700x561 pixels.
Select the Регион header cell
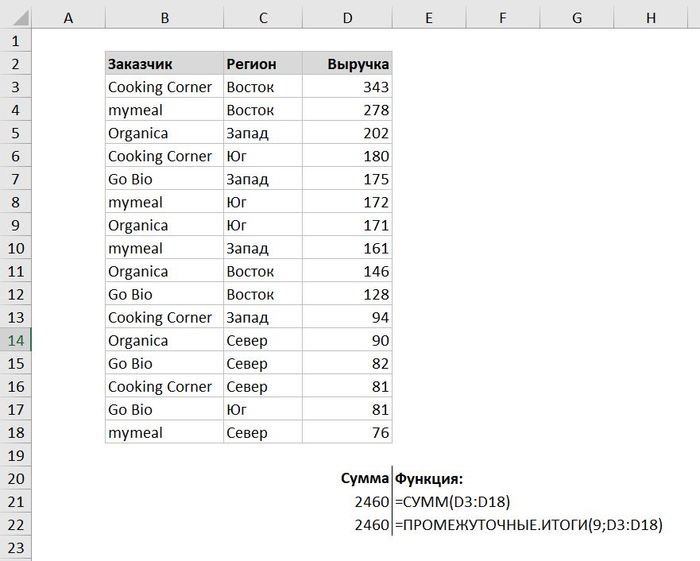[262, 64]
